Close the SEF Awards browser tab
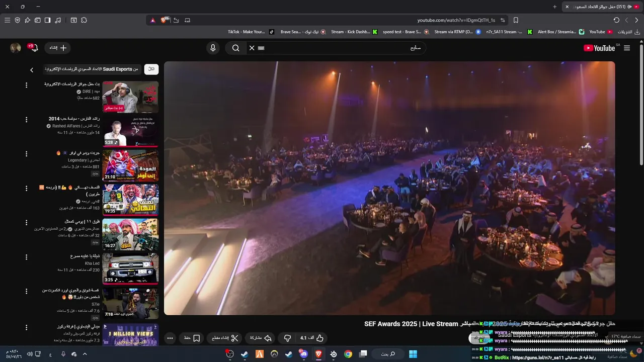 point(567,7)
